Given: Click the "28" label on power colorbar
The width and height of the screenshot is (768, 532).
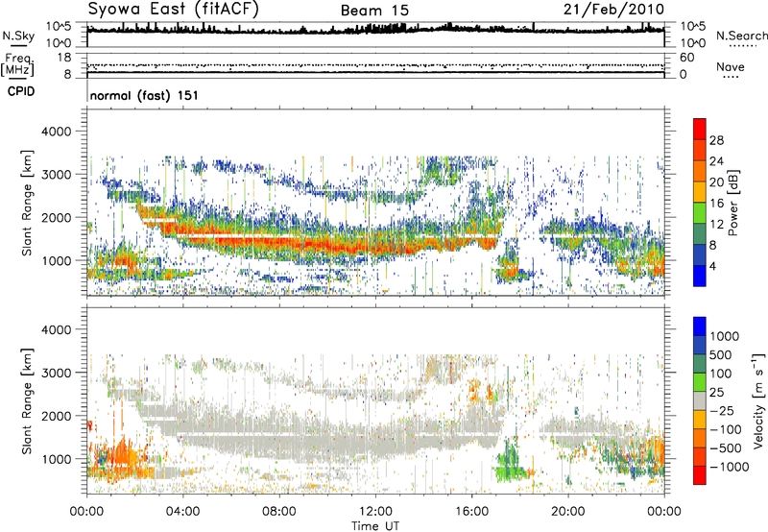Looking at the screenshot, I should 716,140.
